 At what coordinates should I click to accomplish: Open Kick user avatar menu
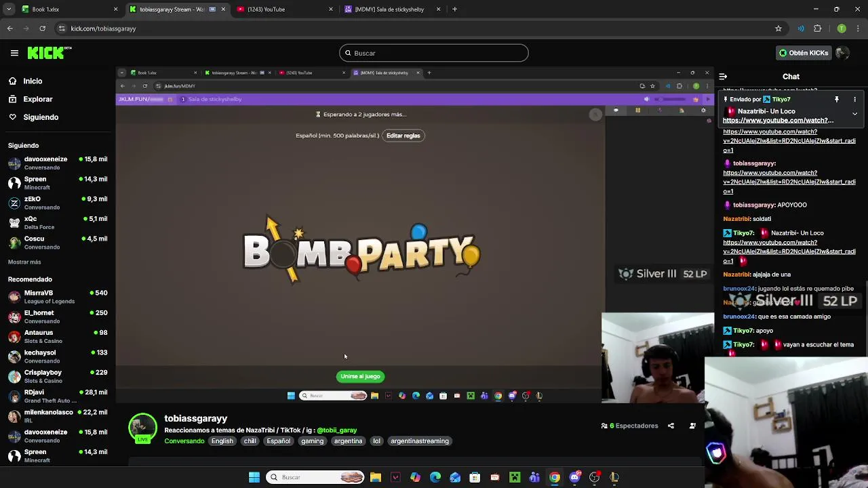point(842,53)
